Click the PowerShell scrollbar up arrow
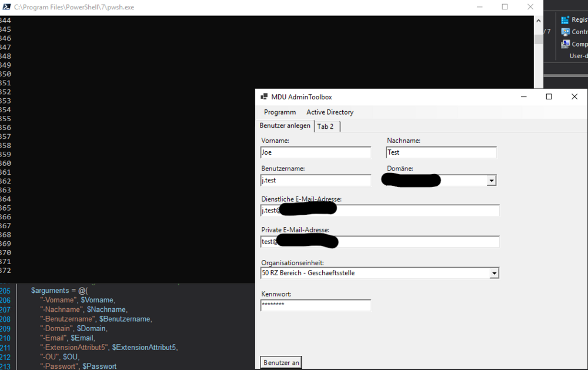The width and height of the screenshot is (588, 370). tap(538, 21)
